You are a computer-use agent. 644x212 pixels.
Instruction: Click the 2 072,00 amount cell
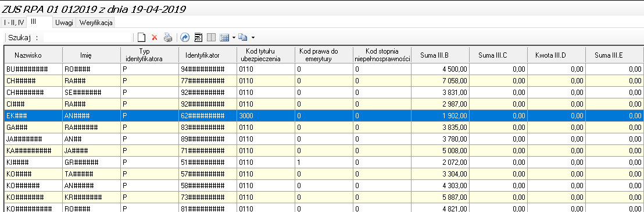[441, 162]
